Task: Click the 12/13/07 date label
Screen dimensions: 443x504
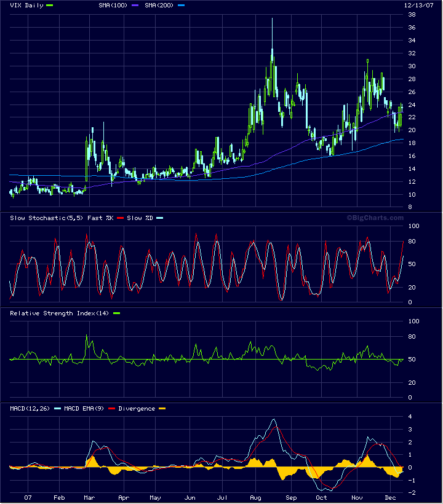Action: [419, 6]
